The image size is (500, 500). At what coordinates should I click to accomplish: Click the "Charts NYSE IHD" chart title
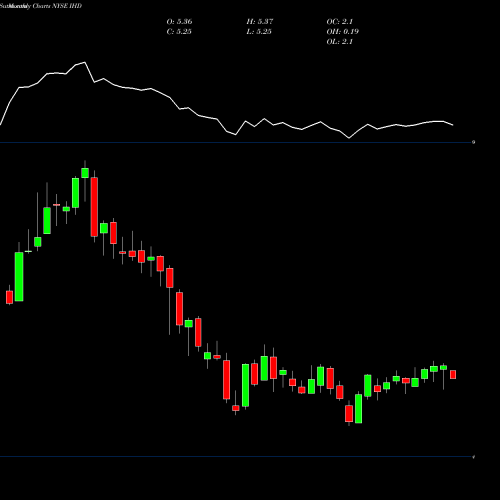pos(57,6)
